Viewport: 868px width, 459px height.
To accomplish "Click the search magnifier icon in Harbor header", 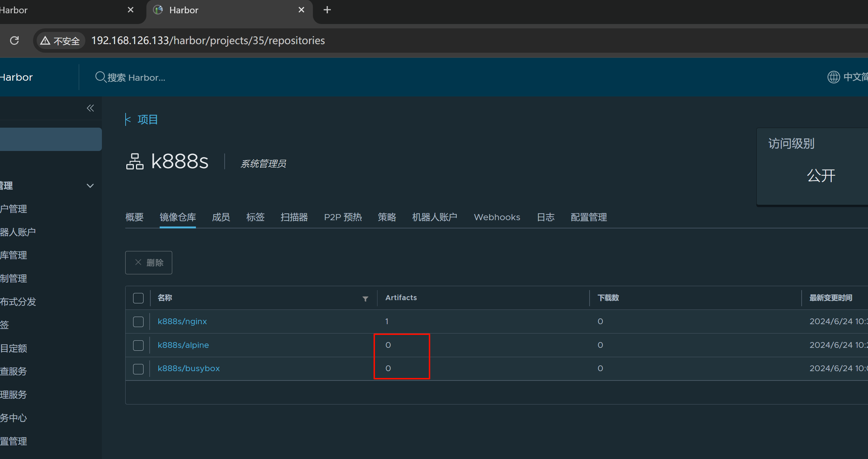I will [x=100, y=77].
